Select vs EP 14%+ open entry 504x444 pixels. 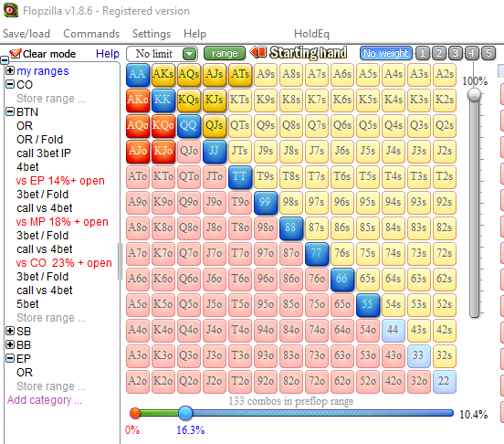(x=60, y=181)
